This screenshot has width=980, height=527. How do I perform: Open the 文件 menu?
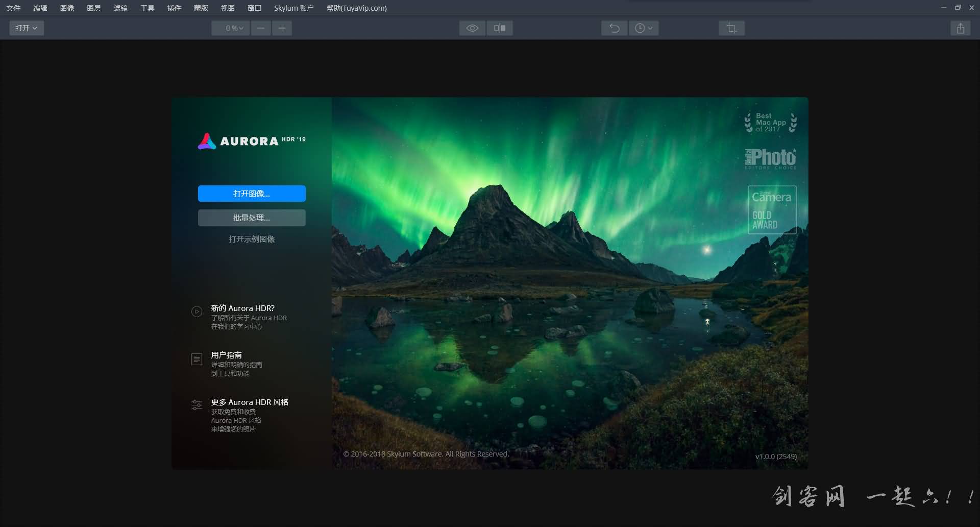13,8
